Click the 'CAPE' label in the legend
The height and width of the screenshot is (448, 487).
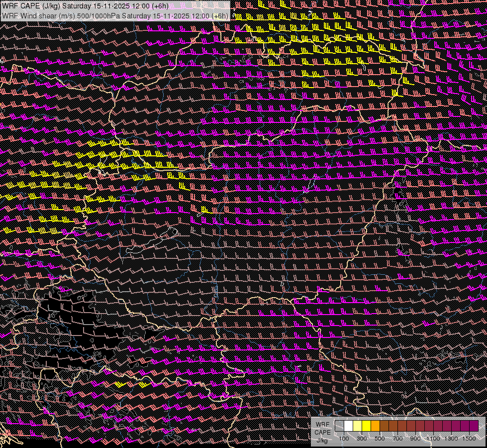click(322, 433)
